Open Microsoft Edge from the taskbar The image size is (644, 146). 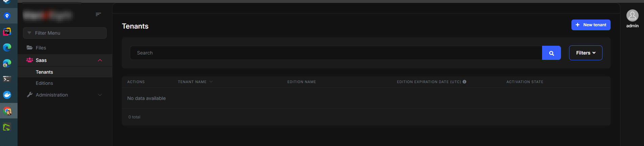[7, 47]
